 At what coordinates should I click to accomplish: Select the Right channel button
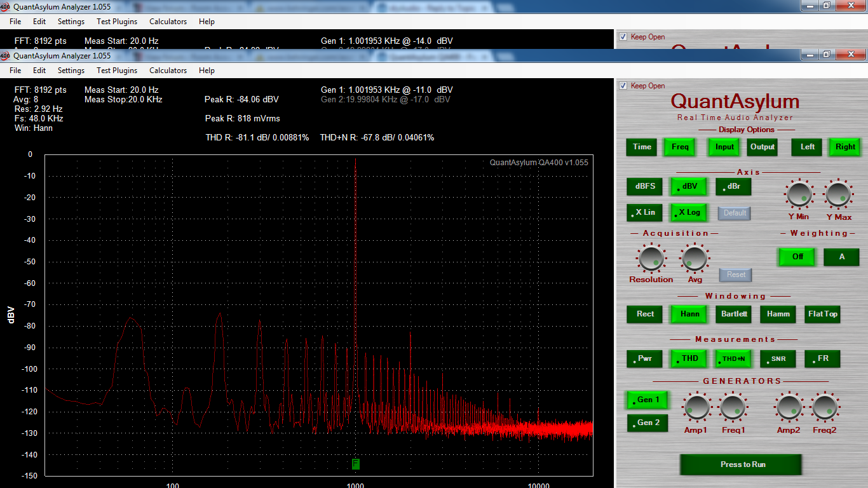pos(845,147)
